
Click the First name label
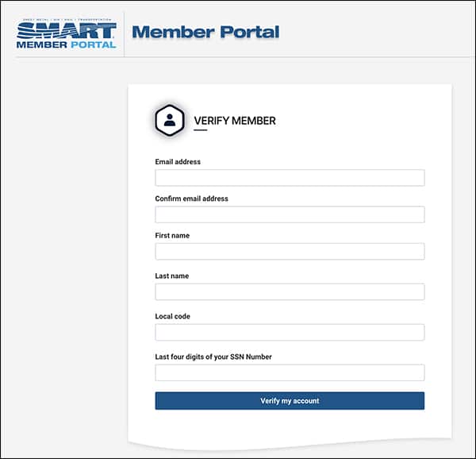pos(172,235)
